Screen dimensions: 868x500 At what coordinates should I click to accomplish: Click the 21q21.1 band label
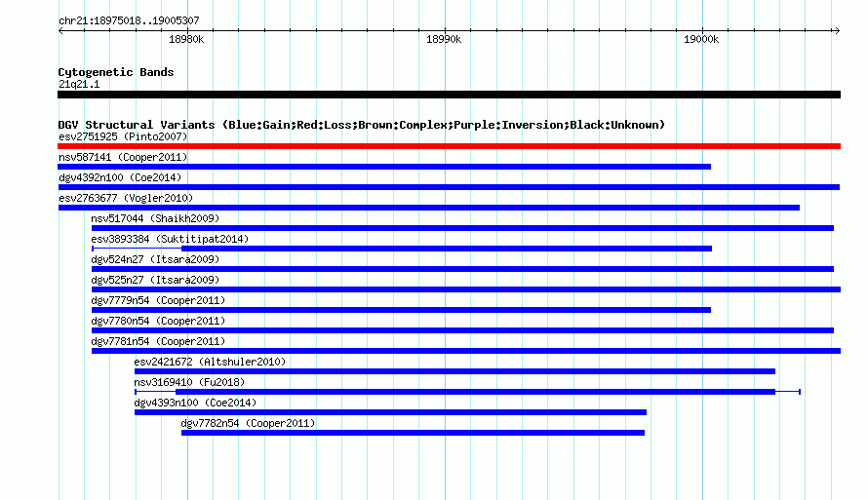pos(79,84)
